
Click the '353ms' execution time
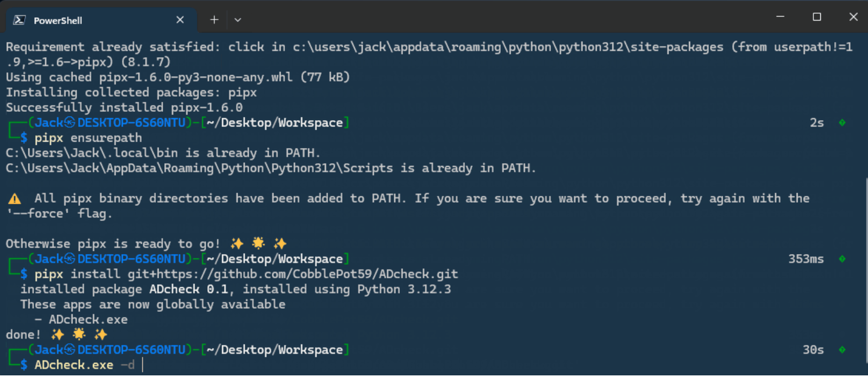pos(806,259)
